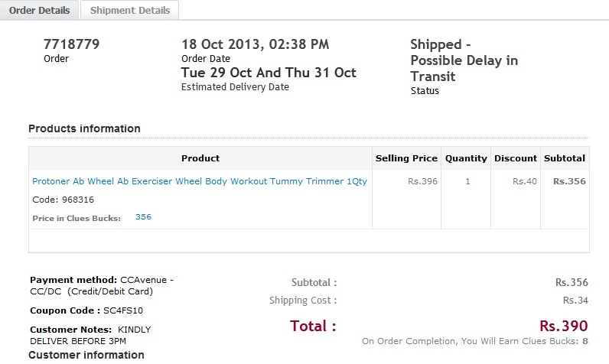Viewport: 609px width, 364px height.
Task: Click the Product column header
Action: (x=200, y=158)
